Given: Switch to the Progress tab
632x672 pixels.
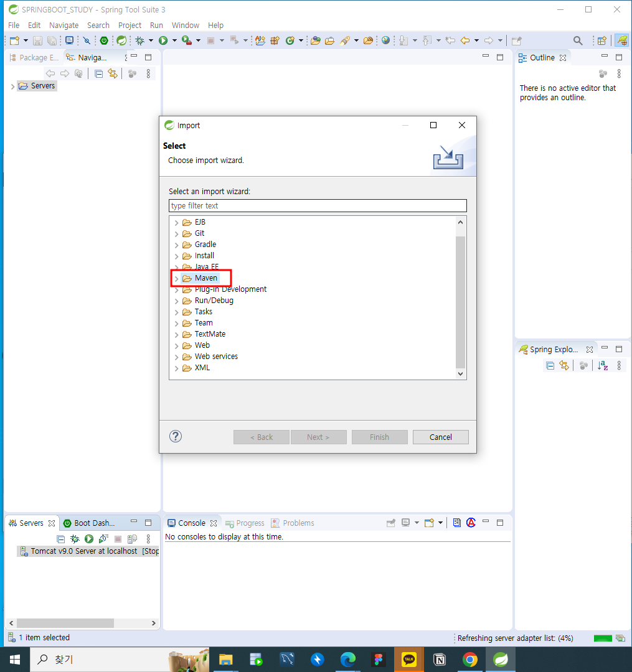Looking at the screenshot, I should point(245,523).
